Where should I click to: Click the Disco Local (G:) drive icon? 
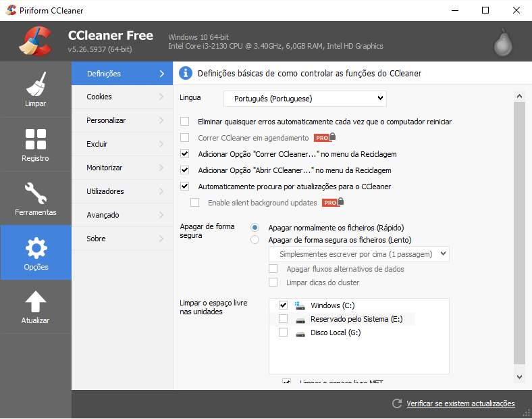pyautogui.click(x=300, y=333)
